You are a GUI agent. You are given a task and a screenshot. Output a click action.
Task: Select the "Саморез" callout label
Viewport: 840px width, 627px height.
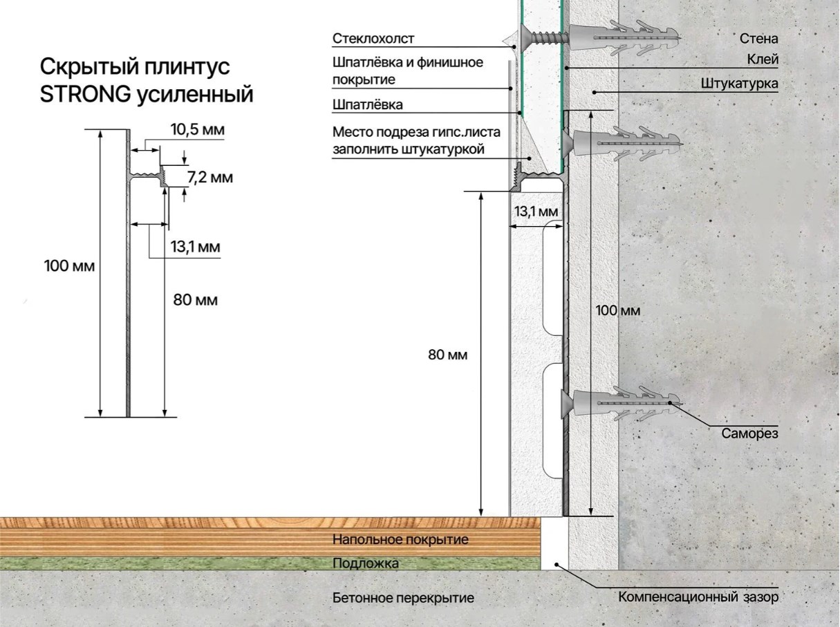[750, 434]
